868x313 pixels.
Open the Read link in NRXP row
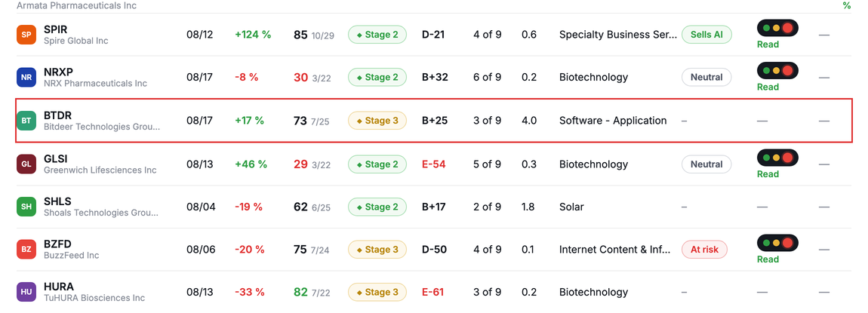click(768, 87)
